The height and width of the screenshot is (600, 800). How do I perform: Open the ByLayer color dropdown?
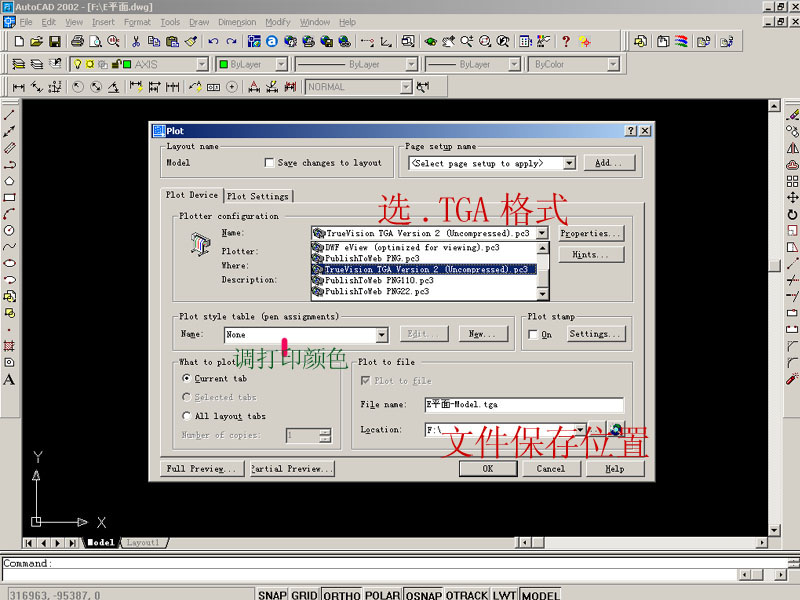pyautogui.click(x=281, y=64)
